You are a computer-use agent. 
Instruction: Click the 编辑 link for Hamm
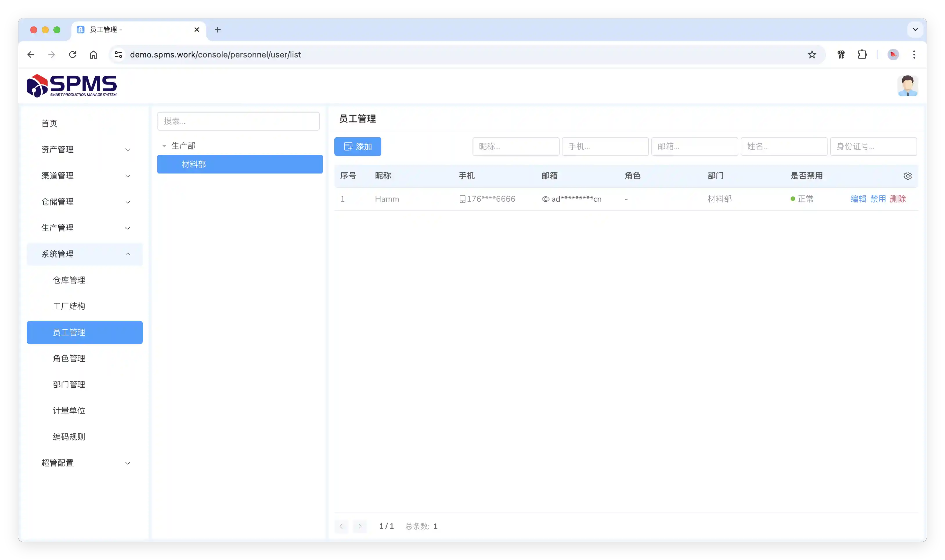click(x=858, y=199)
